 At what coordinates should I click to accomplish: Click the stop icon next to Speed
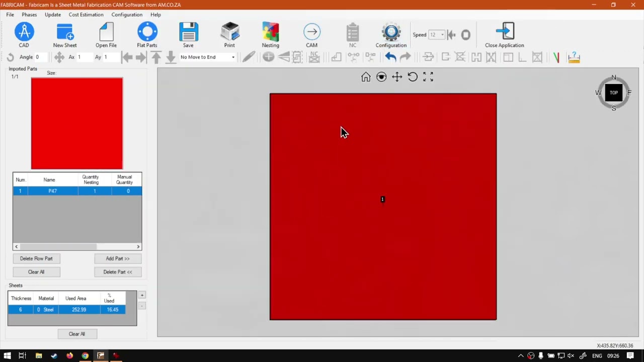(466, 35)
